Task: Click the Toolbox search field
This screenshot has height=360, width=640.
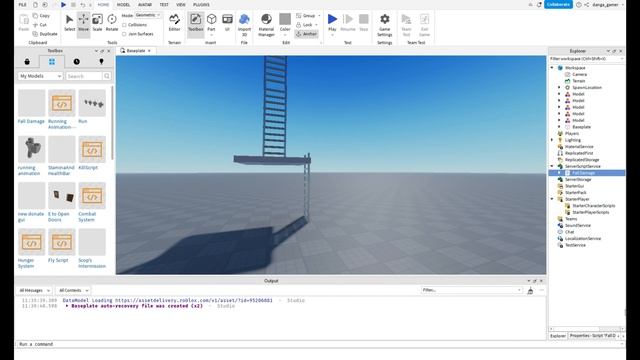Action: tap(84, 76)
